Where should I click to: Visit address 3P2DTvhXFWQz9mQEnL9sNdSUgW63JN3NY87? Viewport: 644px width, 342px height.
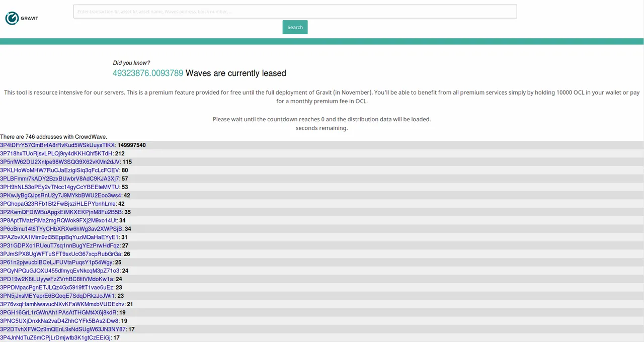tap(63, 329)
